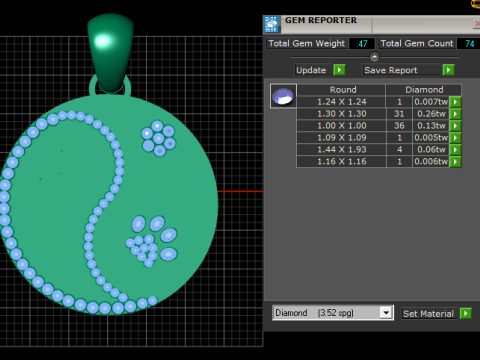Select the 1.44 X 1.93 size cell
This screenshot has width=480, height=360.
[x=341, y=150]
